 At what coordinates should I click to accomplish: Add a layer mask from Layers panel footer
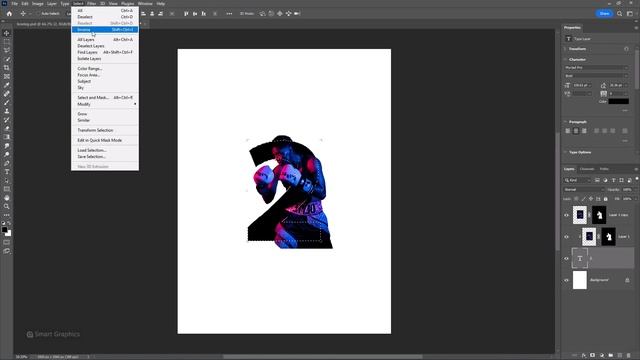593,356
